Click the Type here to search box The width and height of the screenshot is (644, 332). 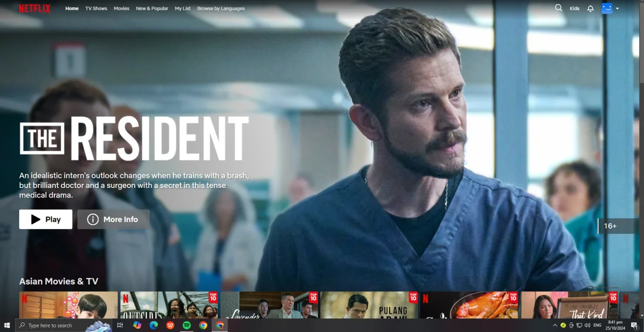(x=63, y=325)
